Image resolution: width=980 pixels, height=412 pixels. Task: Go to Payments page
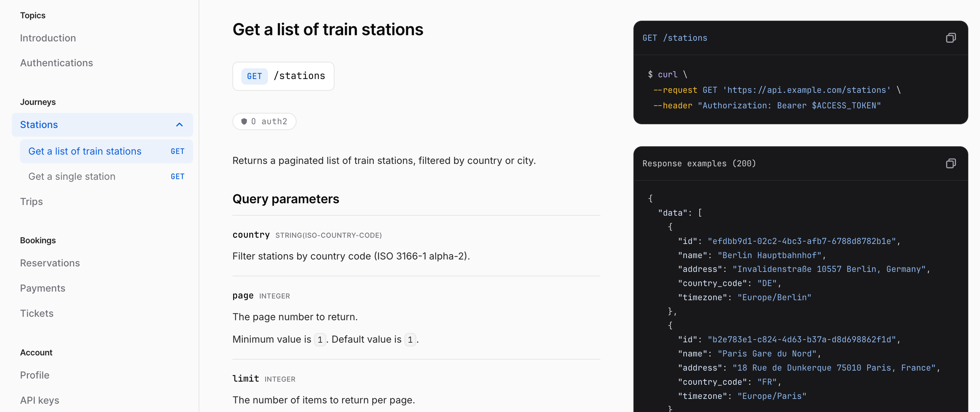43,288
